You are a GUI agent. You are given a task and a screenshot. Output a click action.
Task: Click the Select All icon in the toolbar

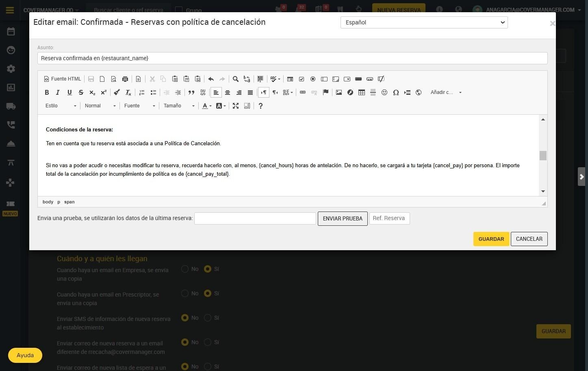pos(260,79)
